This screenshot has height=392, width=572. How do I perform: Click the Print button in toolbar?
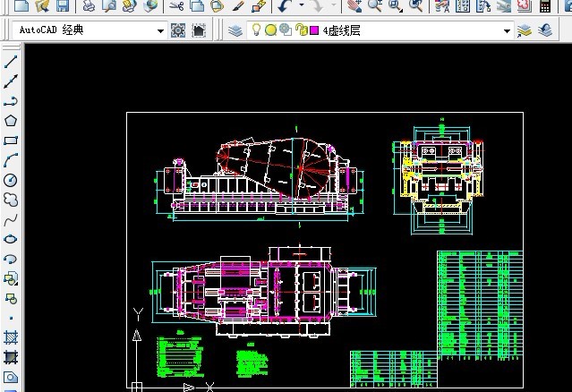click(x=89, y=5)
